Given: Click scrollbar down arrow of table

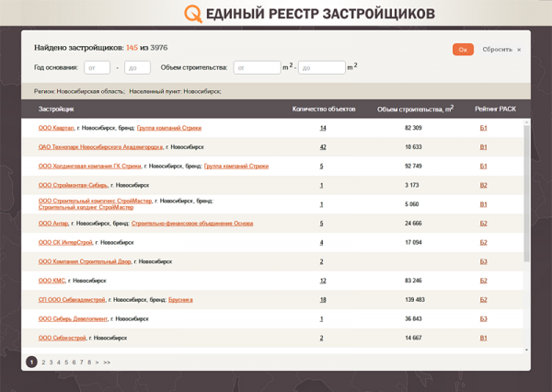Looking at the screenshot, I should click(526, 350).
